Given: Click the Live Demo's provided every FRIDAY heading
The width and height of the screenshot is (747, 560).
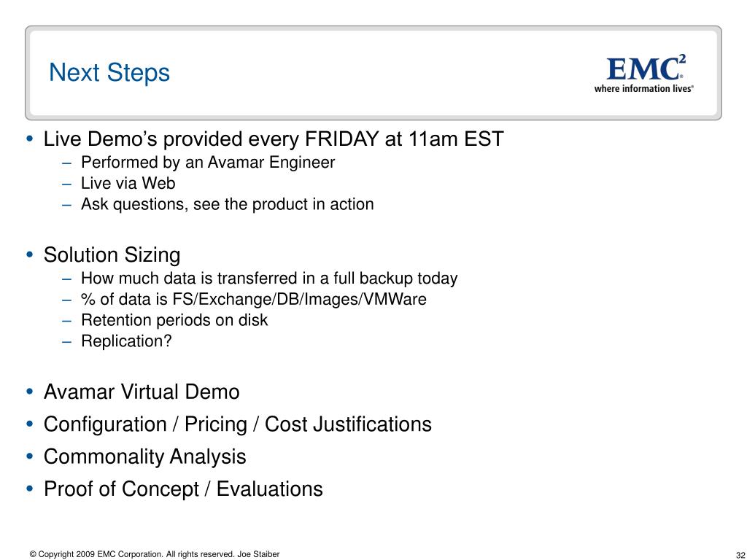Looking at the screenshot, I should point(274,139).
